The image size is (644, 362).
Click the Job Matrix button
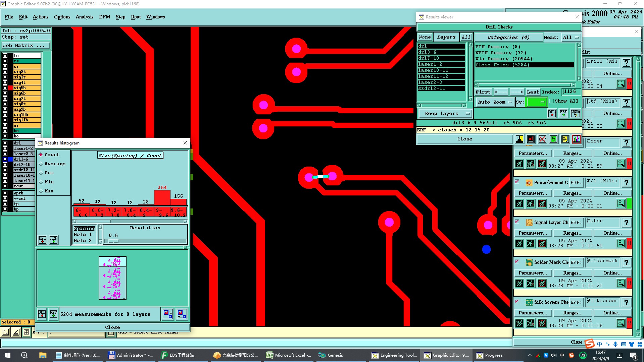tap(26, 46)
